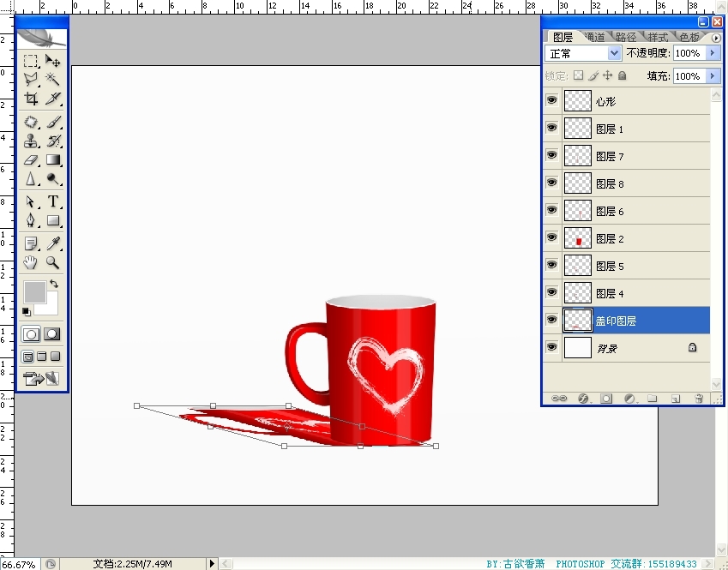Open the 路径 tab
This screenshot has width=728, height=570.
626,37
